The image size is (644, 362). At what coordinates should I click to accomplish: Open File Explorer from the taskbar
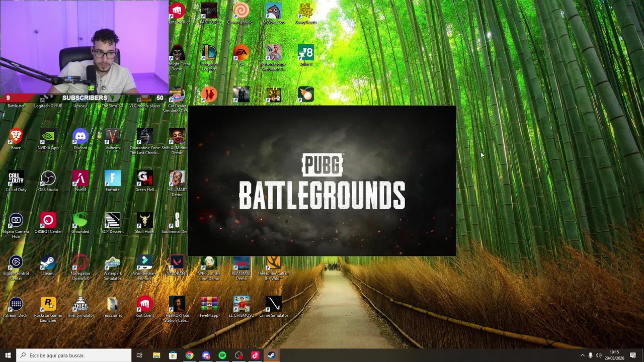tap(156, 355)
